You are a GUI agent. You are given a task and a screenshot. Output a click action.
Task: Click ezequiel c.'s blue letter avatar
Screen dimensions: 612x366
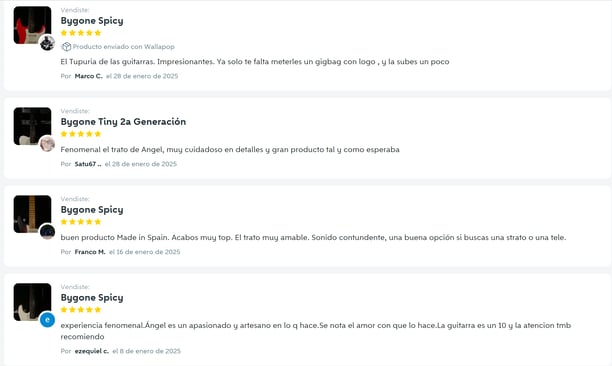point(47,320)
